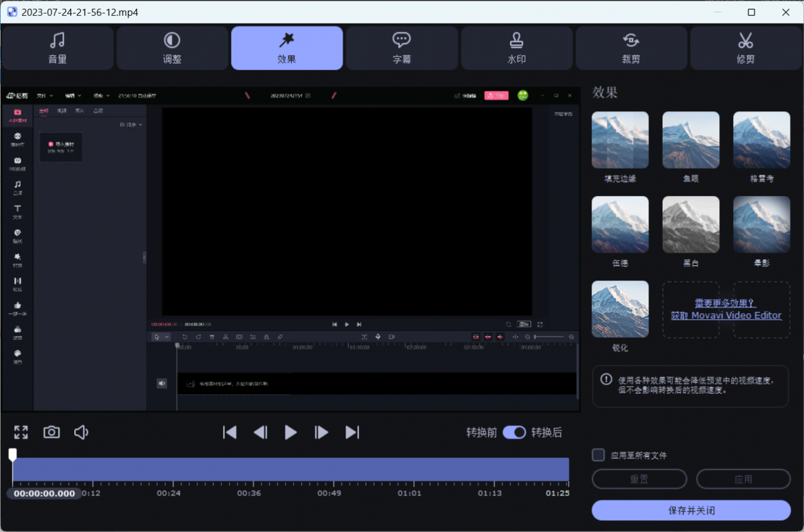Click the timeline playhead handle
Image resolution: width=804 pixels, height=532 pixels.
click(12, 454)
